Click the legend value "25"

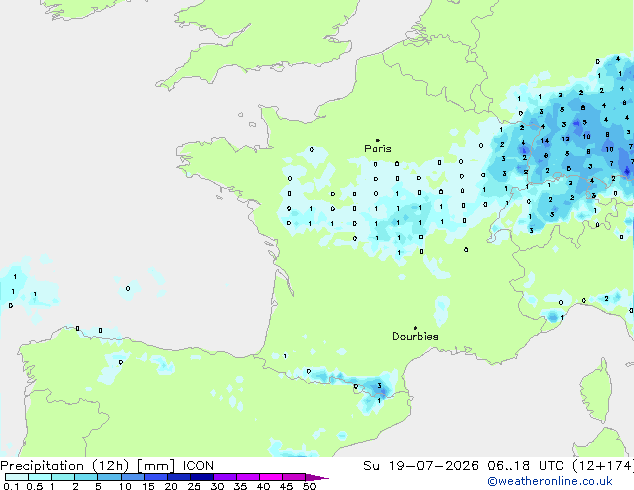point(194,486)
